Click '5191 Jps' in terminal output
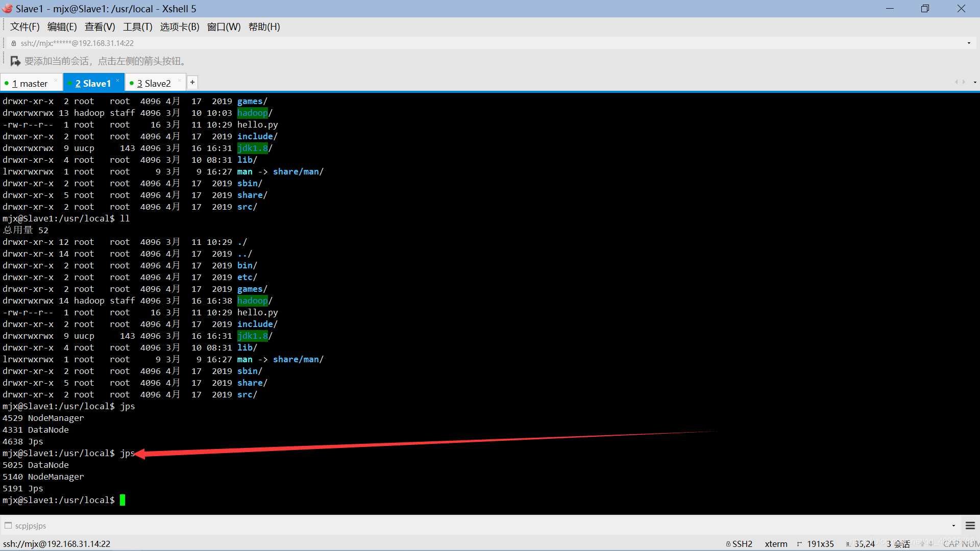 coord(22,489)
